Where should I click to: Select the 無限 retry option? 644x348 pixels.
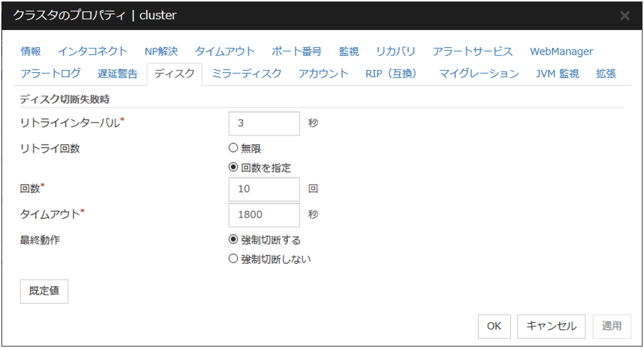(x=233, y=148)
